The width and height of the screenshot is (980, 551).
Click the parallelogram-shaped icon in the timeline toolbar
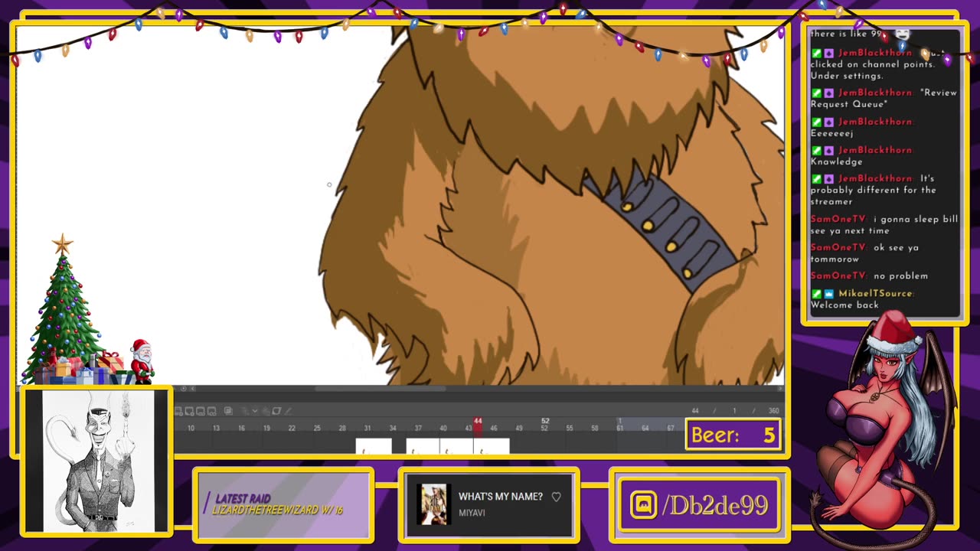[276, 411]
